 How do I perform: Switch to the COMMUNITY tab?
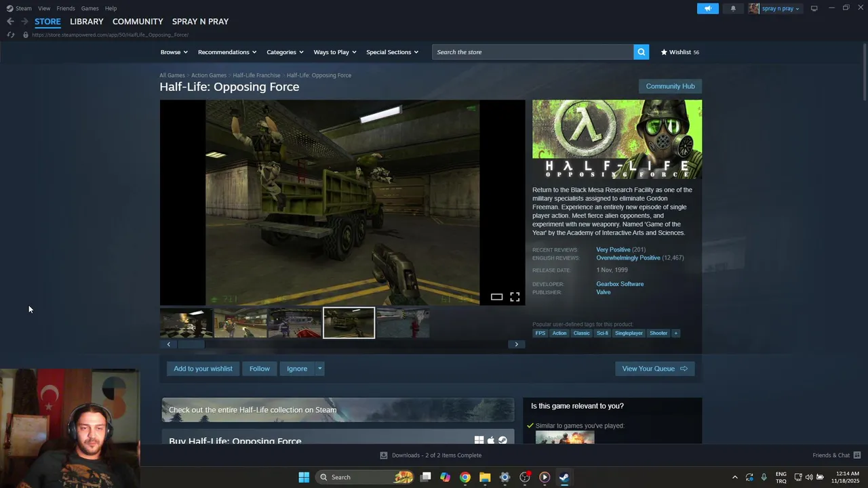(x=138, y=22)
